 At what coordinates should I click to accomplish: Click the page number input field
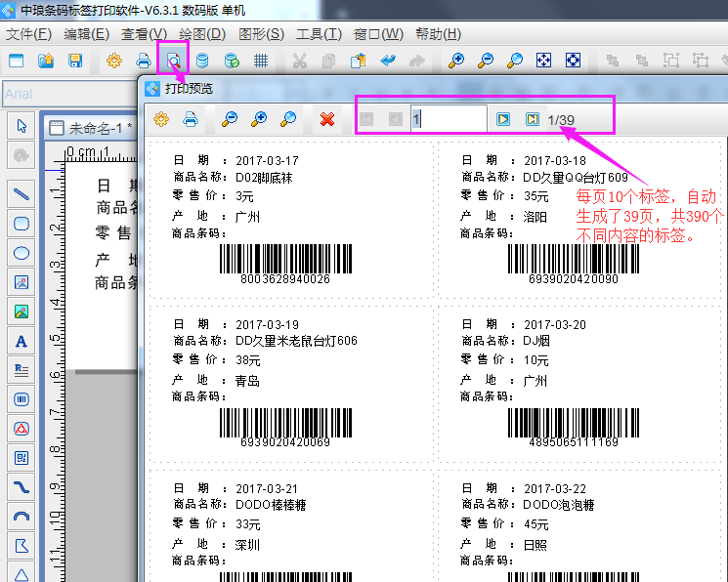pos(448,119)
